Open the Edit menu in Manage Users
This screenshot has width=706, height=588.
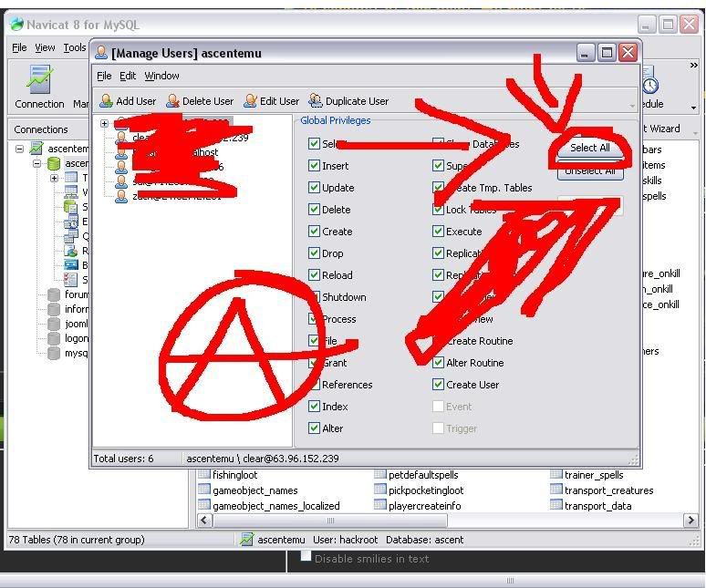pyautogui.click(x=128, y=76)
